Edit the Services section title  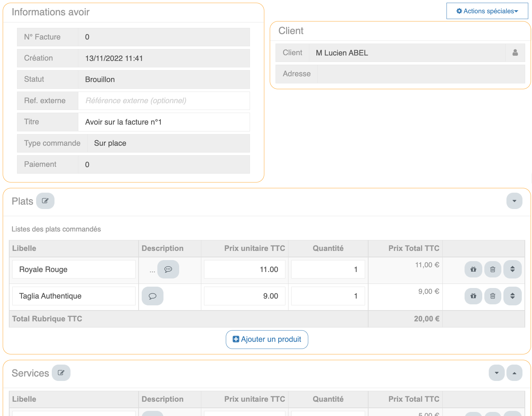click(61, 373)
